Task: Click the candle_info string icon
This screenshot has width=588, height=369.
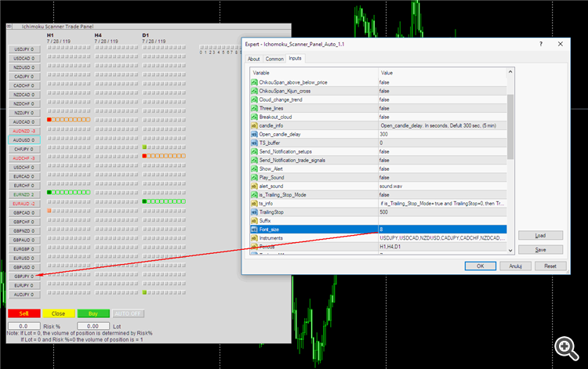Action: click(x=254, y=125)
